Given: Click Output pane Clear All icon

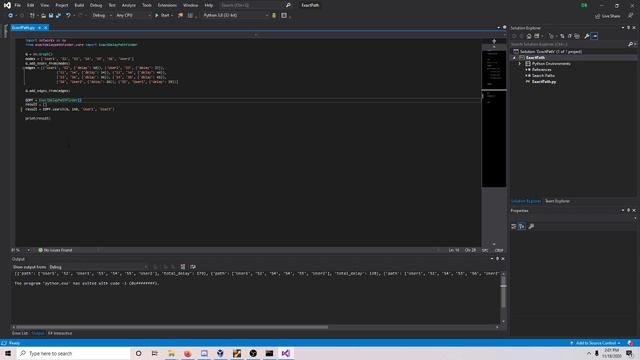Looking at the screenshot, I should (182, 267).
